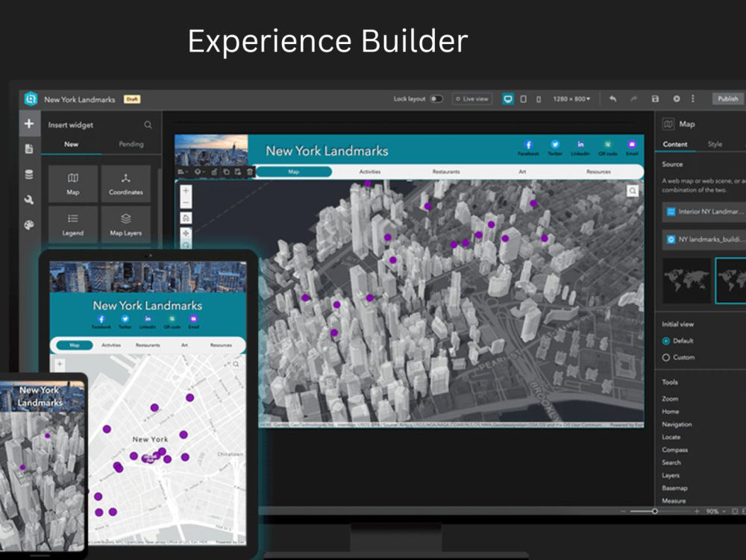The height and width of the screenshot is (560, 746).
Task: Add the Map Layers widget tile
Action: [x=125, y=224]
